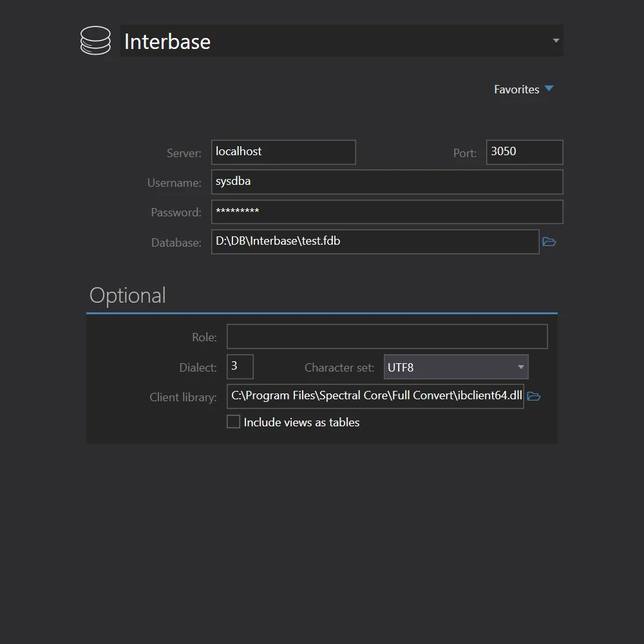Click the folder icon beside test.fdb field
The height and width of the screenshot is (644, 644).
pyautogui.click(x=549, y=241)
